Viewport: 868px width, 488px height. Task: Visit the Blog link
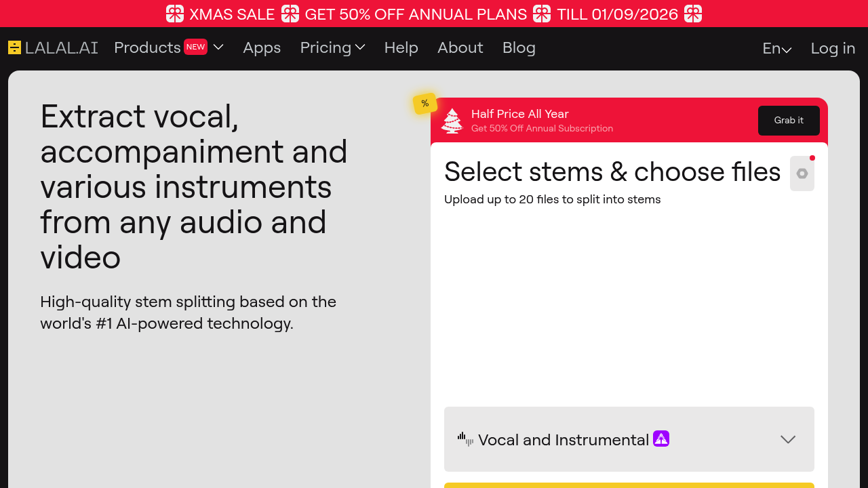tap(519, 47)
